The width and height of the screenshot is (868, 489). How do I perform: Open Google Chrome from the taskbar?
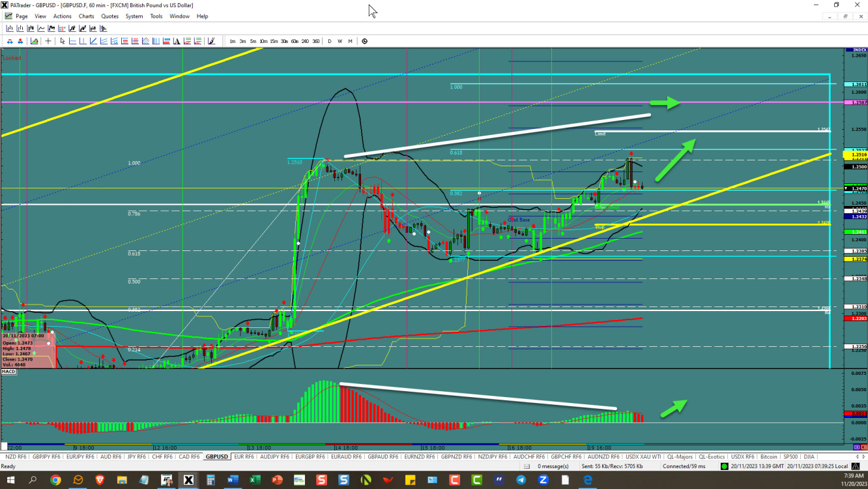click(55, 481)
